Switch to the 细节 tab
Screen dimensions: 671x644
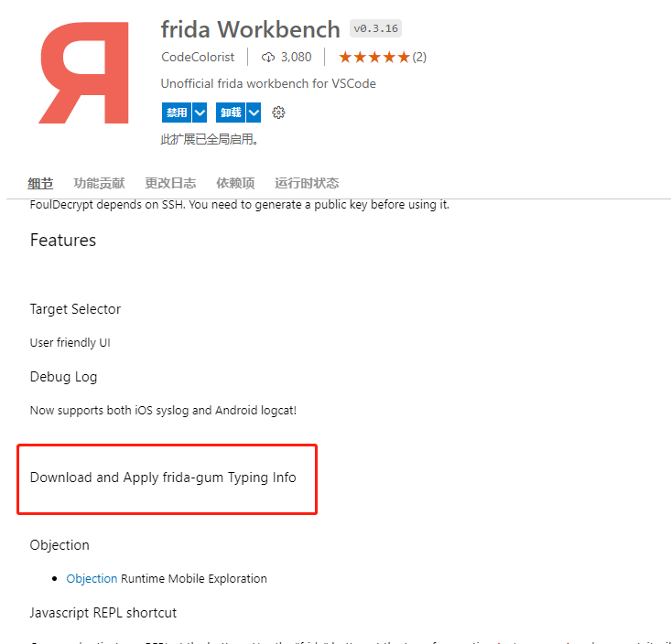click(x=40, y=183)
